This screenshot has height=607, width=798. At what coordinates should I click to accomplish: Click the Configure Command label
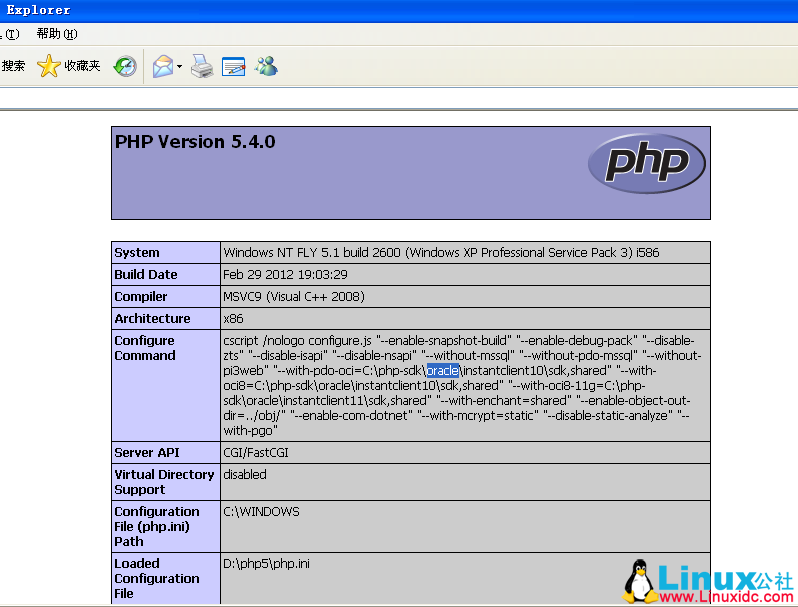pyautogui.click(x=145, y=348)
